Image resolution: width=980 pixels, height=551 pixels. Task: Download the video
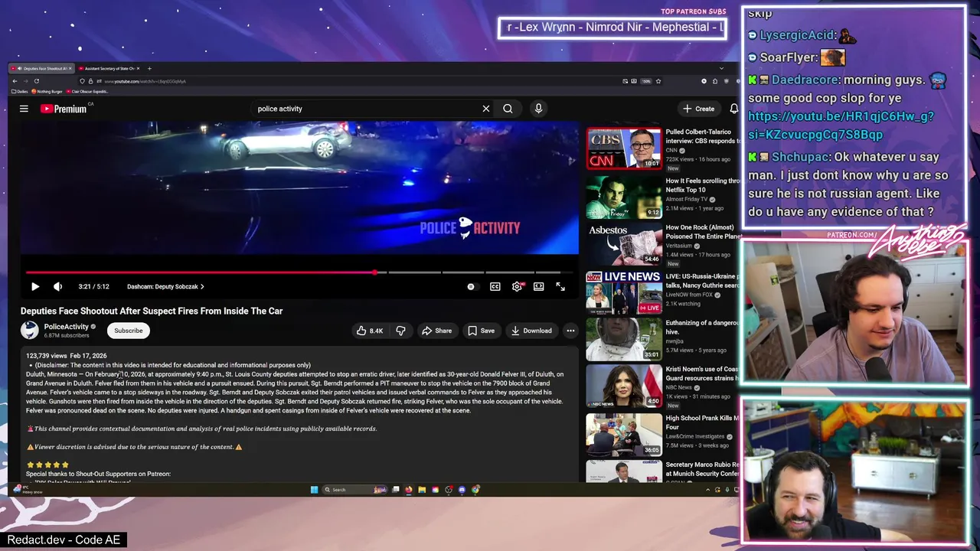pos(531,331)
